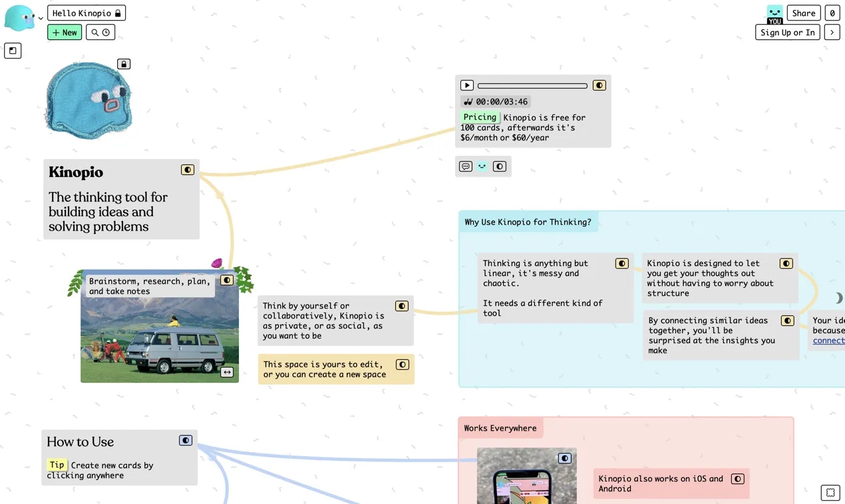Click Sign Up or In
845x504 pixels.
(x=788, y=32)
